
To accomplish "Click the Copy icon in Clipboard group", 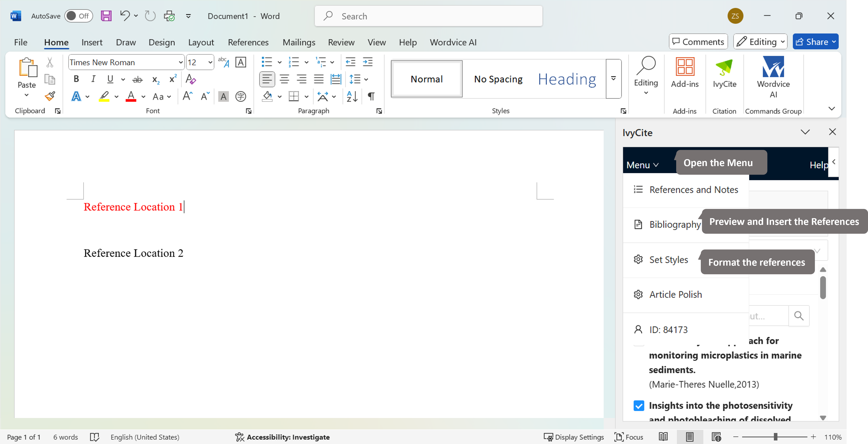I will click(50, 79).
